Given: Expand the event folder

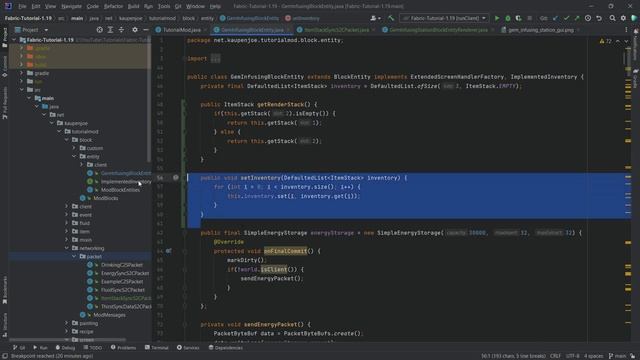Looking at the screenshot, I should 67,215.
